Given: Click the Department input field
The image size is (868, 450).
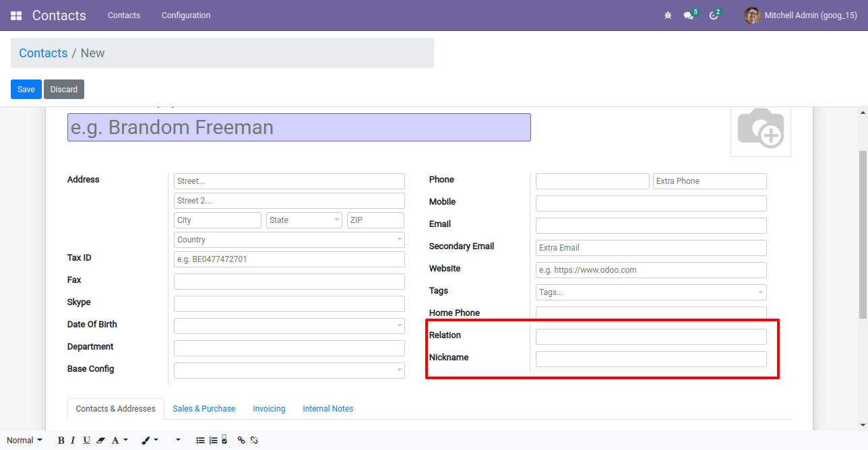Looking at the screenshot, I should 289,348.
